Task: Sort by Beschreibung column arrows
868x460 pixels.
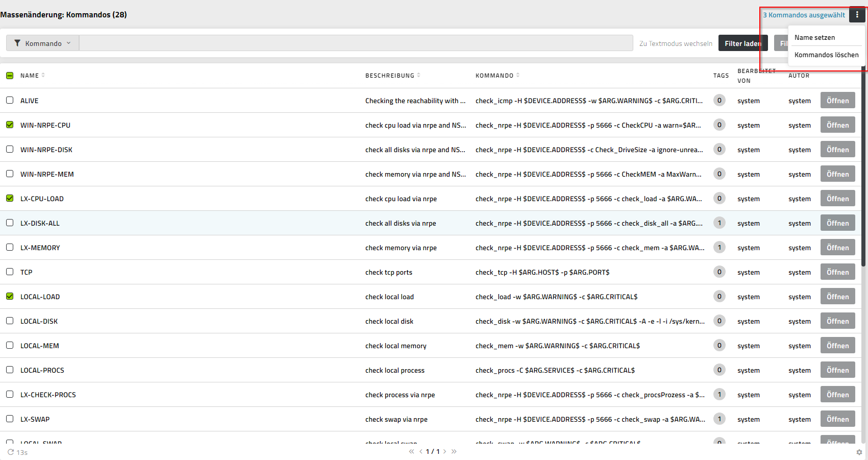Action: coord(419,75)
